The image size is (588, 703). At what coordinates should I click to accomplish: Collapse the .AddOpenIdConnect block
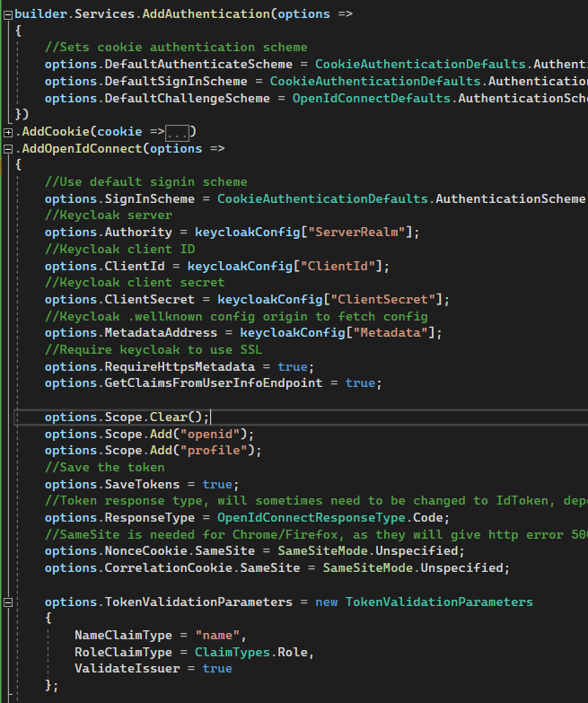pyautogui.click(x=8, y=149)
